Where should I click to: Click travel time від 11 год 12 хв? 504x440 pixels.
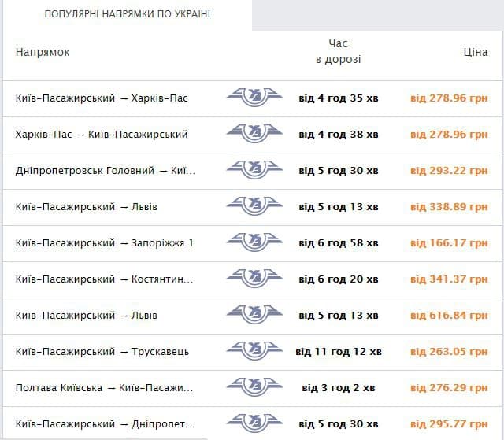(x=339, y=352)
